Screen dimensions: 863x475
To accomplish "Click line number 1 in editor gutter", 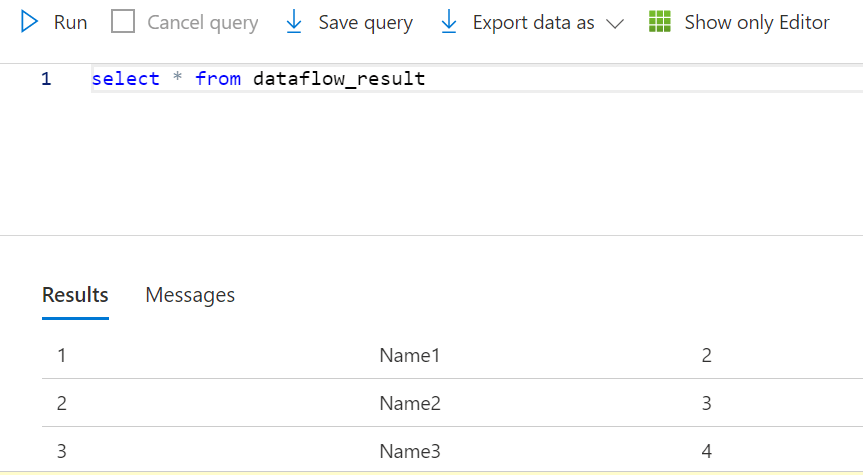I will pyautogui.click(x=46, y=78).
